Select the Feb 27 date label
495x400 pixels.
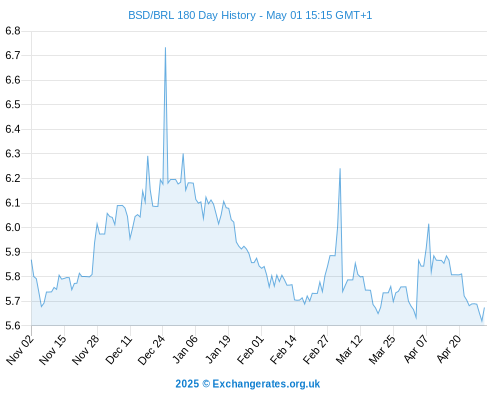pos(316,349)
